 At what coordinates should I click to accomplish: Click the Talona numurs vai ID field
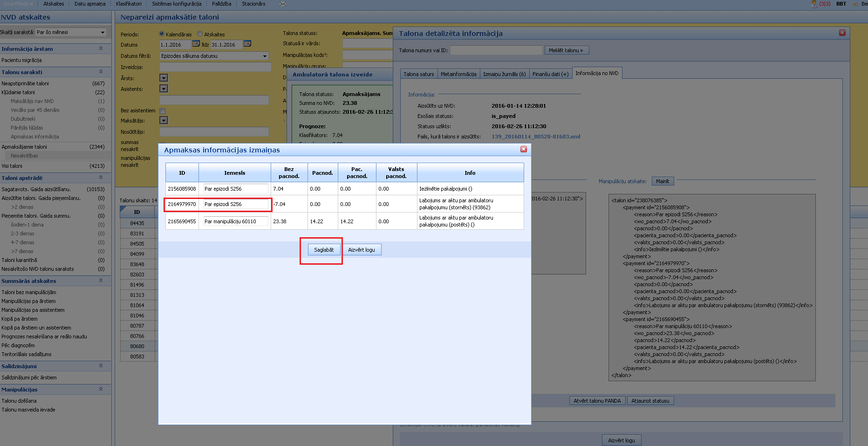click(x=496, y=50)
